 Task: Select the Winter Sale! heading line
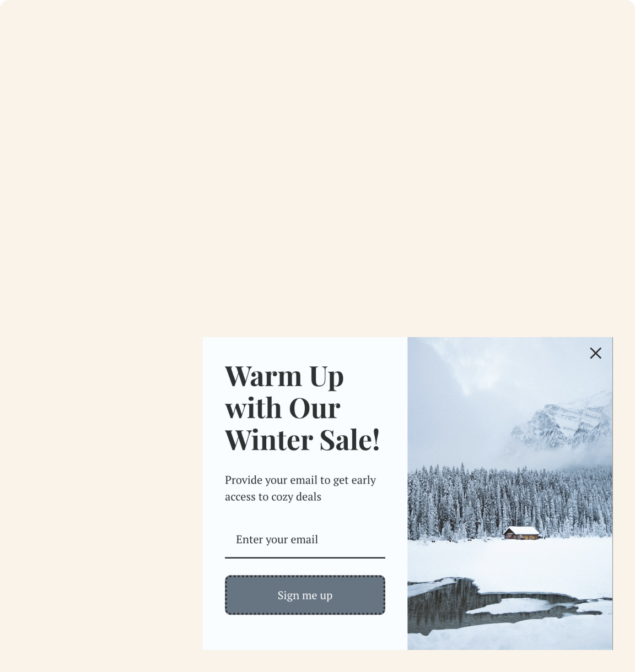302,440
